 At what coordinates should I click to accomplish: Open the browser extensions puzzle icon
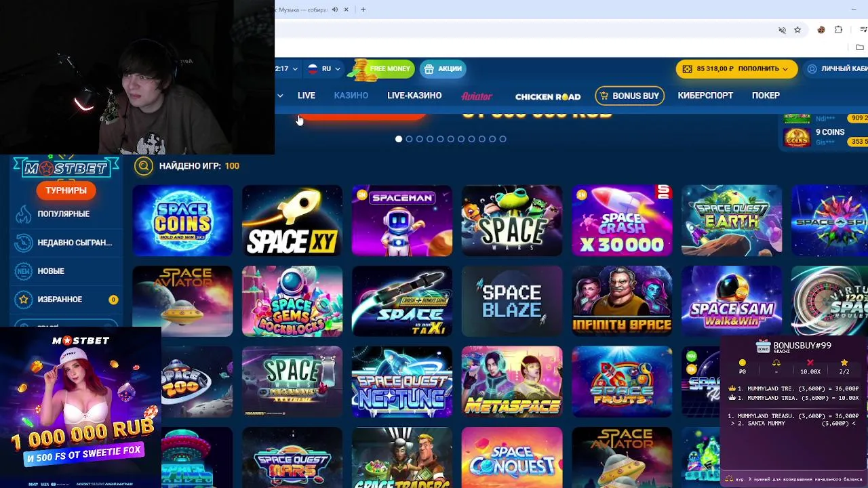click(x=839, y=30)
